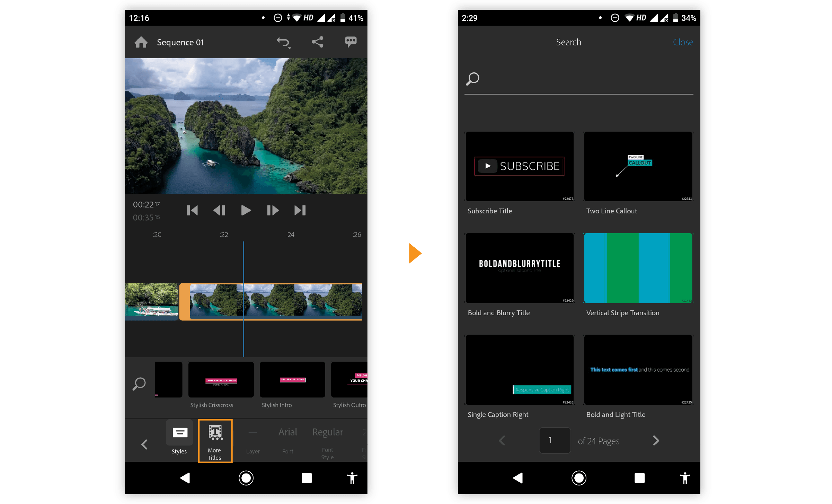This screenshot has width=832, height=504.
Task: Tap the :24 mark on time ruler
Action: 290,235
